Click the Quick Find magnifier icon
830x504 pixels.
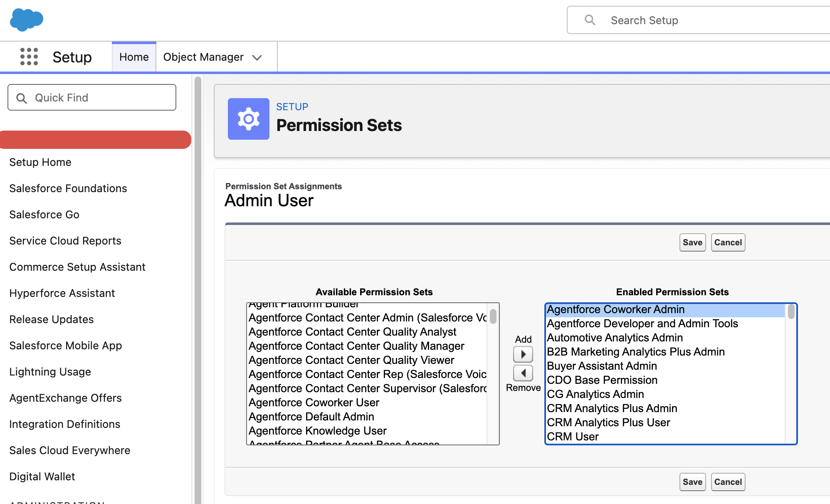click(22, 98)
